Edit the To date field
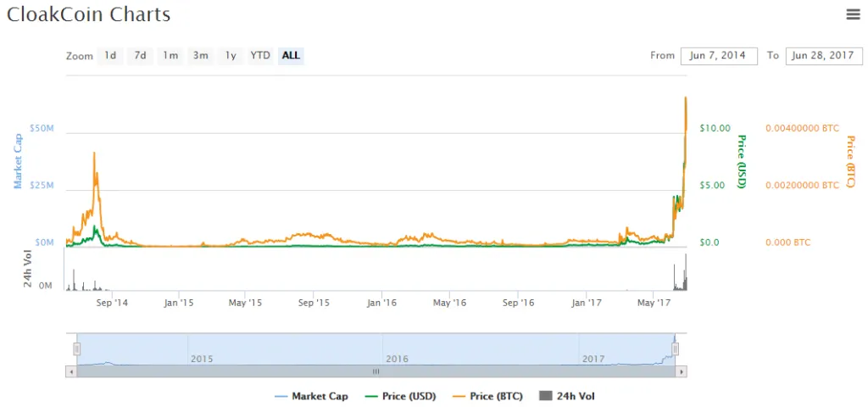Viewport: 868px width, 407px height. point(824,55)
